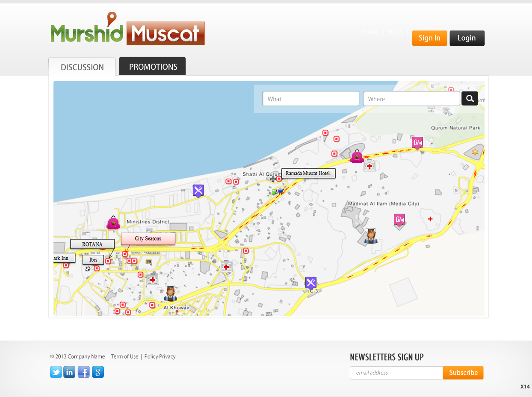The height and width of the screenshot is (397, 532).
Task: Click the orange Sign In button
Action: 429,38
